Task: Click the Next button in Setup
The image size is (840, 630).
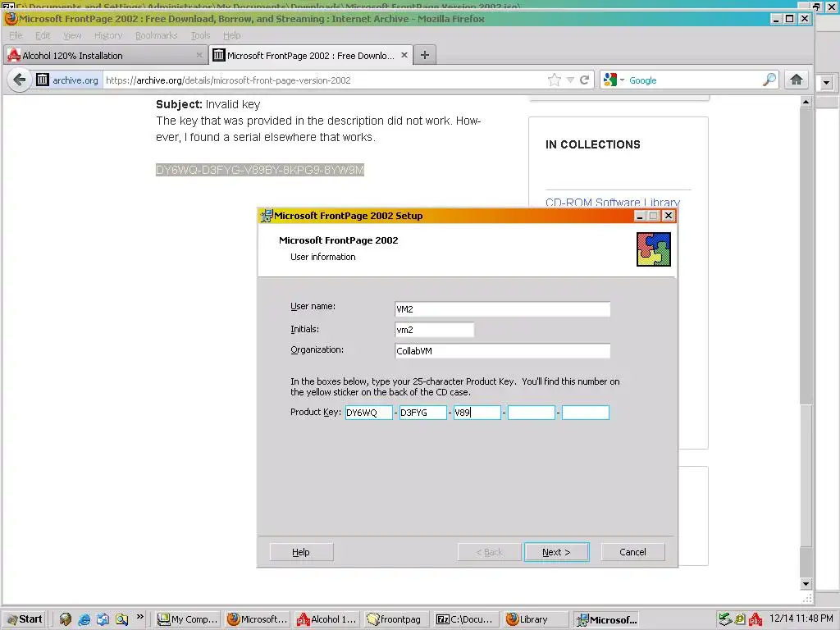Action: pyautogui.click(x=557, y=552)
